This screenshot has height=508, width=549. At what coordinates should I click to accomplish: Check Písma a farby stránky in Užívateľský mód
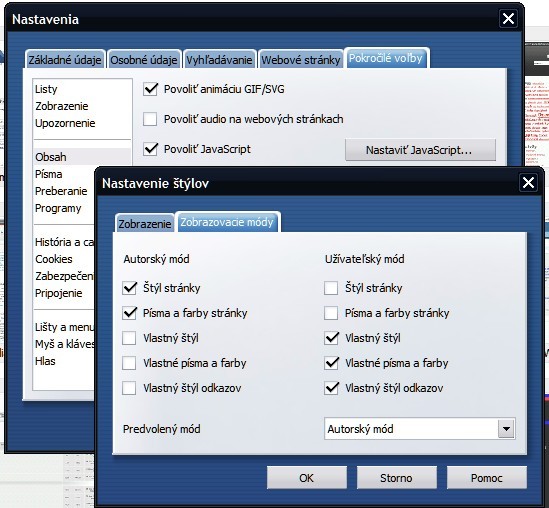331,313
